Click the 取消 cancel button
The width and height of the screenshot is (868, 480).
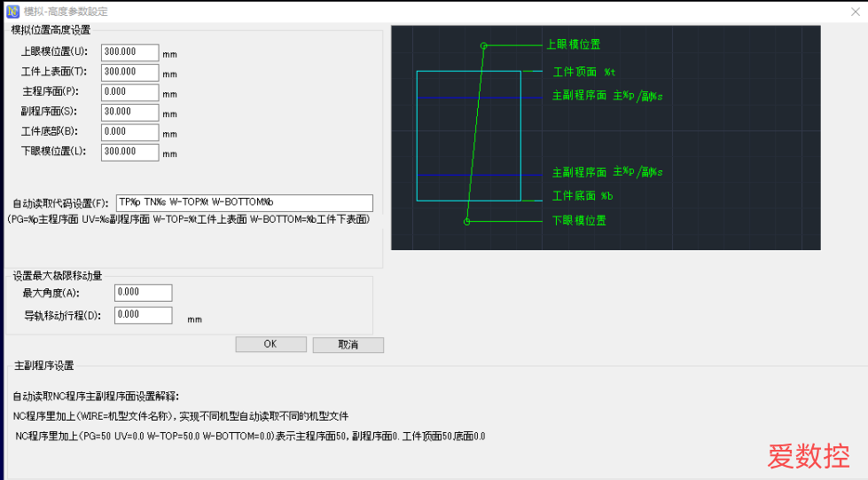(x=348, y=345)
